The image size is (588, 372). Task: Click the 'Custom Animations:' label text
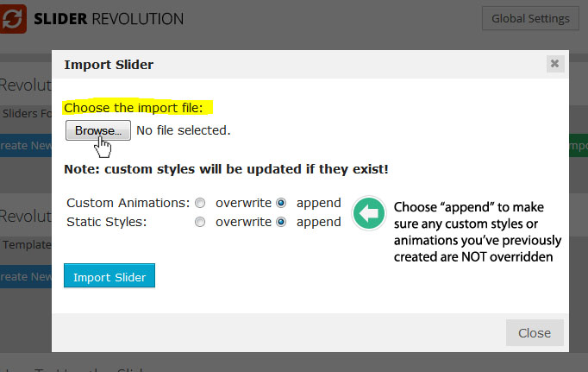pos(128,204)
